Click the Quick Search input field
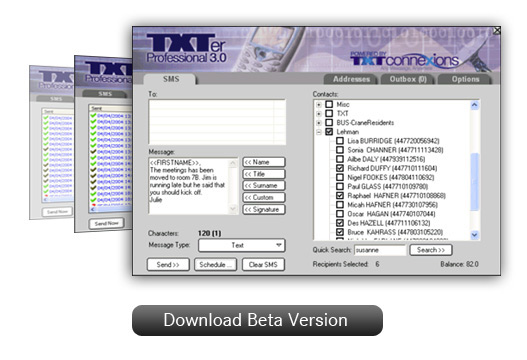The width and height of the screenshot is (527, 360). coord(380,250)
